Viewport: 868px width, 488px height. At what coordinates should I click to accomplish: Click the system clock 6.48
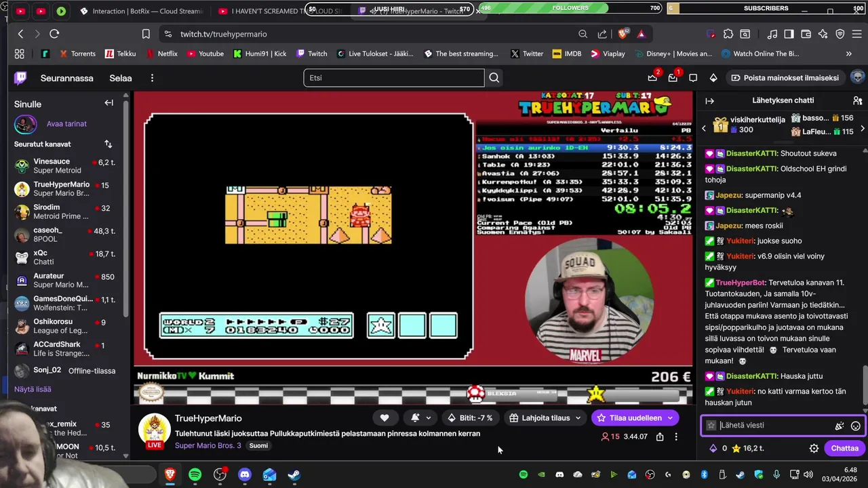pos(850,470)
